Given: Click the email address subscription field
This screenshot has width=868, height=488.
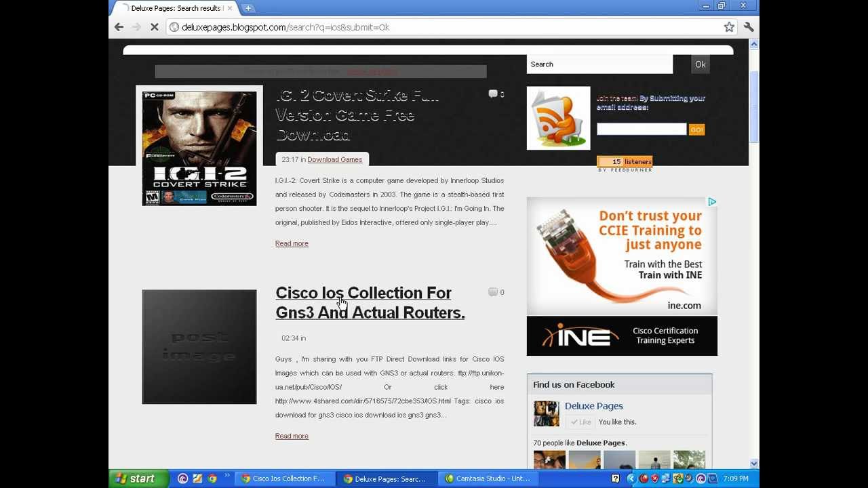Looking at the screenshot, I should 642,129.
